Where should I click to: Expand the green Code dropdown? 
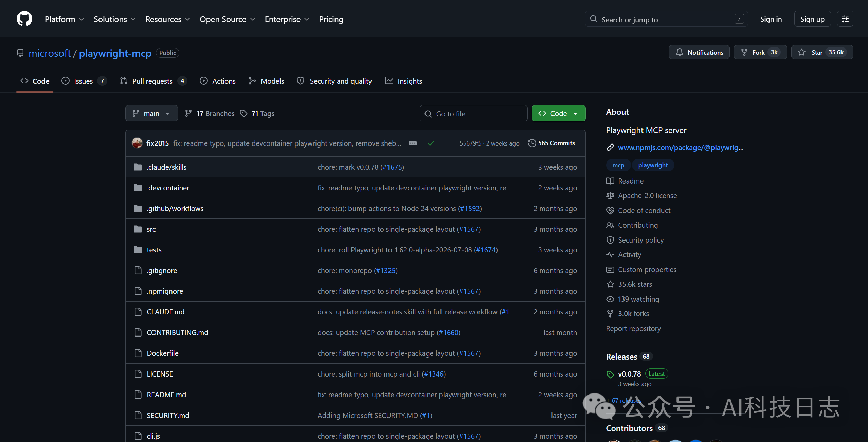559,113
